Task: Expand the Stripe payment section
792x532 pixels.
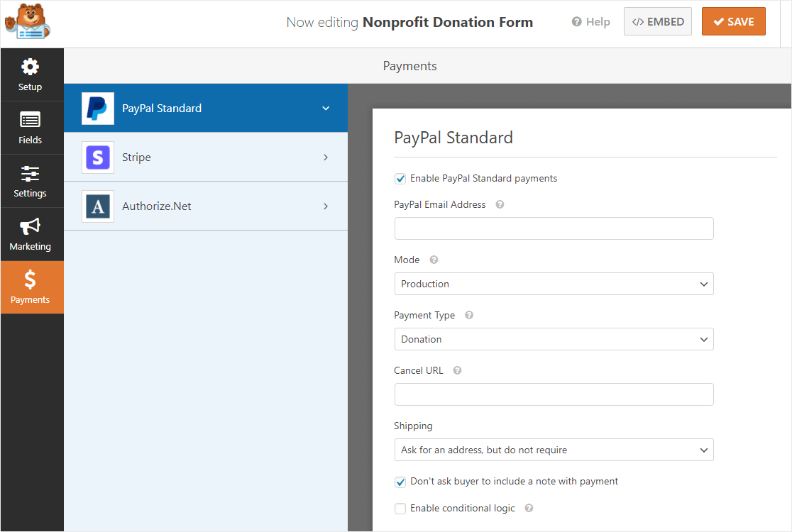Action: [x=206, y=157]
